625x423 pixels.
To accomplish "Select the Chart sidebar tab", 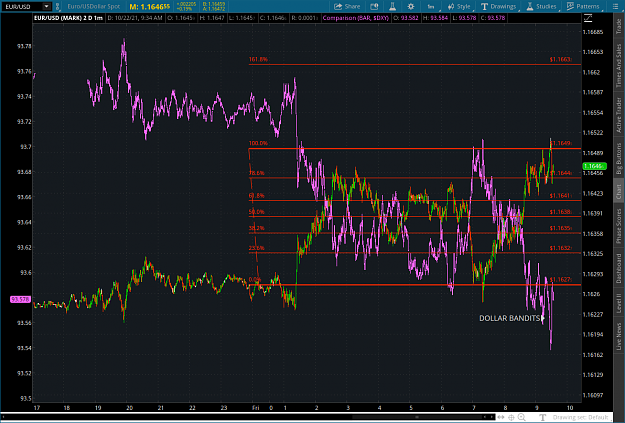I will click(619, 191).
